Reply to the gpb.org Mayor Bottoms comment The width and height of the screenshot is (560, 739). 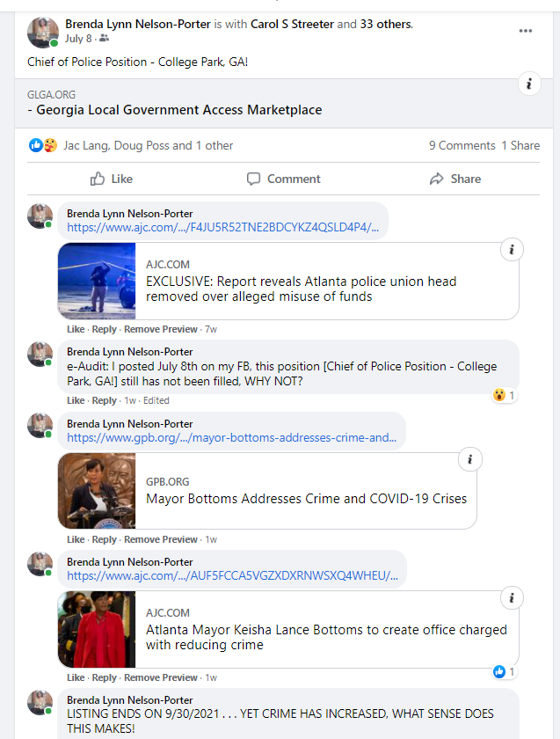(104, 539)
